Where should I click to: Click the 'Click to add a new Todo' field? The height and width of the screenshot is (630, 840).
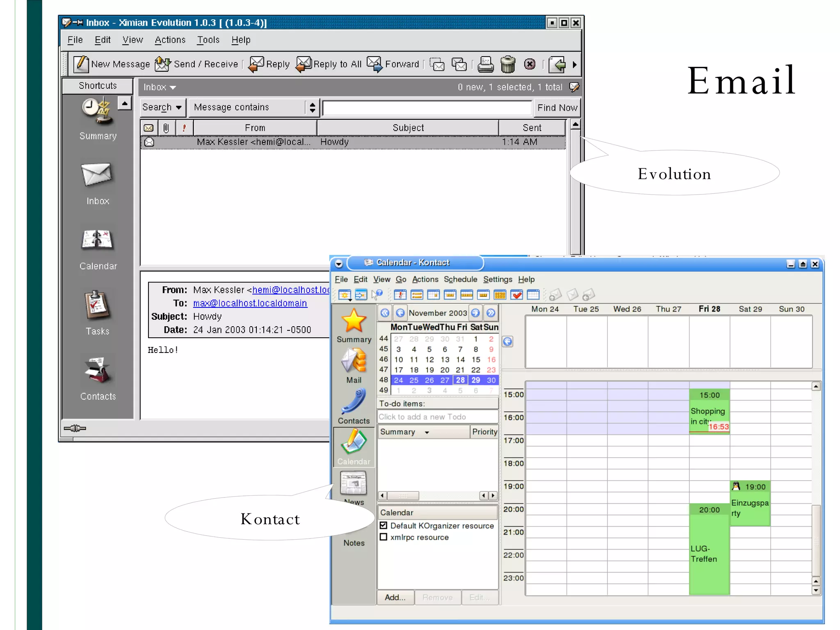438,417
